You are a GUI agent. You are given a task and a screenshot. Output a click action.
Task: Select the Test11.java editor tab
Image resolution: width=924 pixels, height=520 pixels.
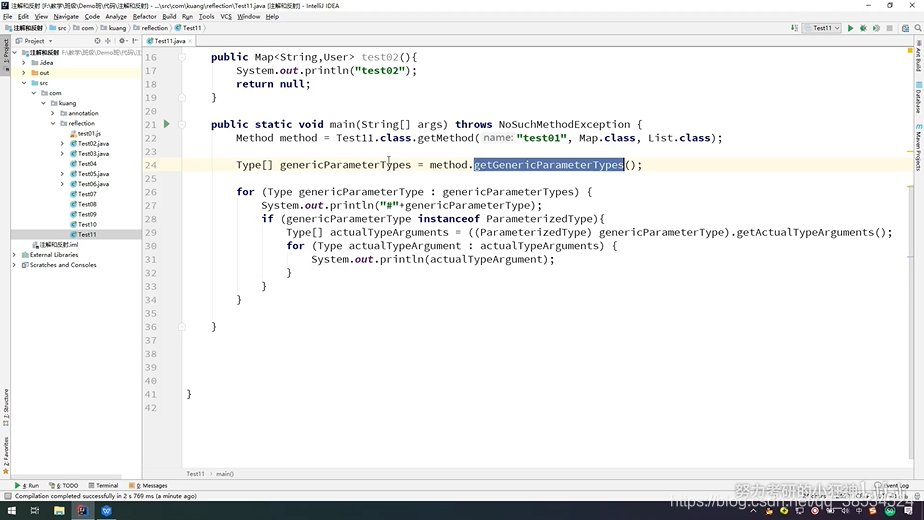pyautogui.click(x=169, y=41)
